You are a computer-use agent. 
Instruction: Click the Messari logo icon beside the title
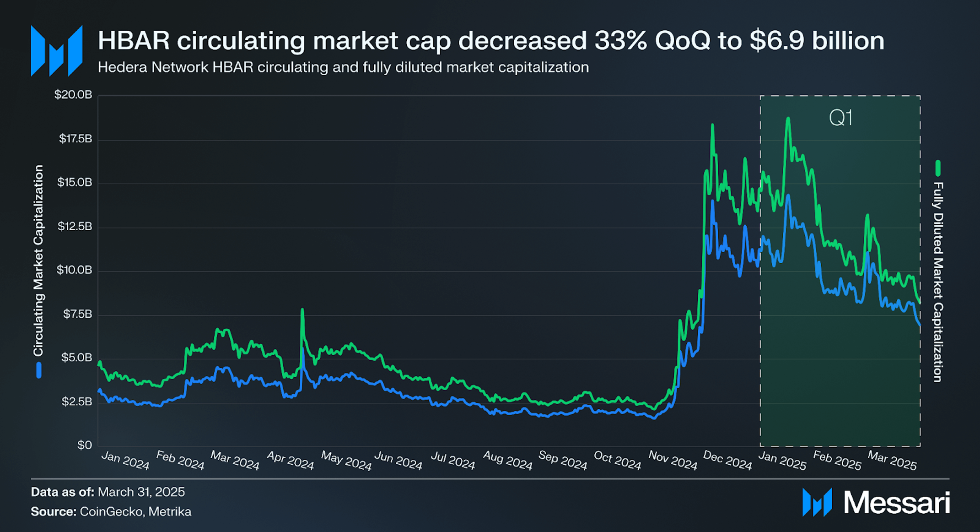coord(57,51)
